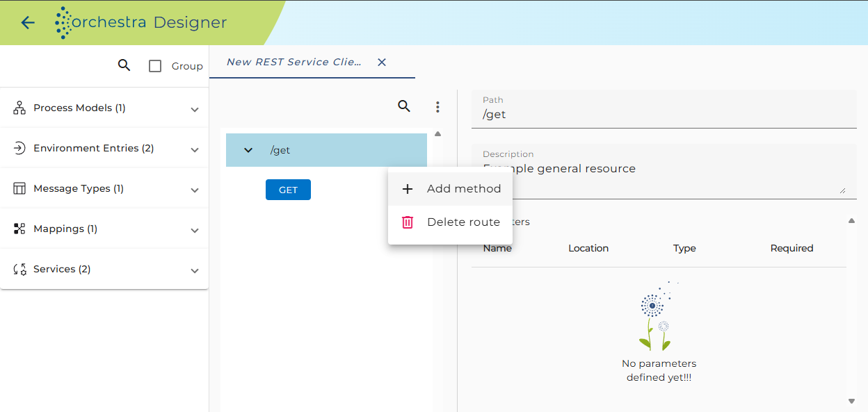Enable the Group checkbox
The height and width of the screenshot is (412, 868).
point(155,66)
